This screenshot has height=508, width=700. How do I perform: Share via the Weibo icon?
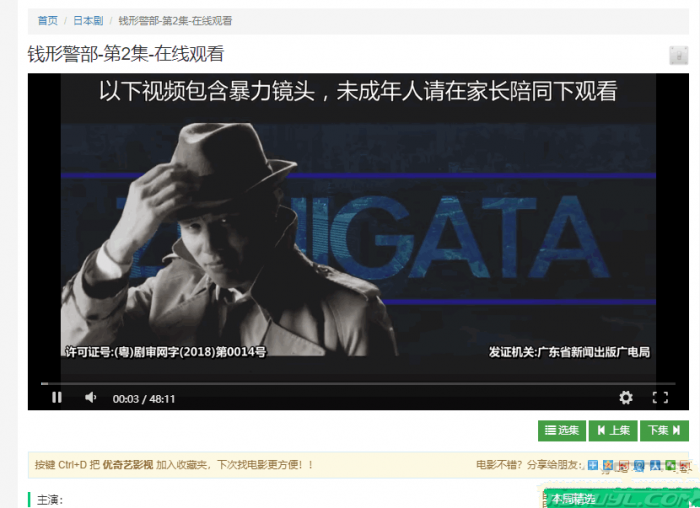point(624,465)
